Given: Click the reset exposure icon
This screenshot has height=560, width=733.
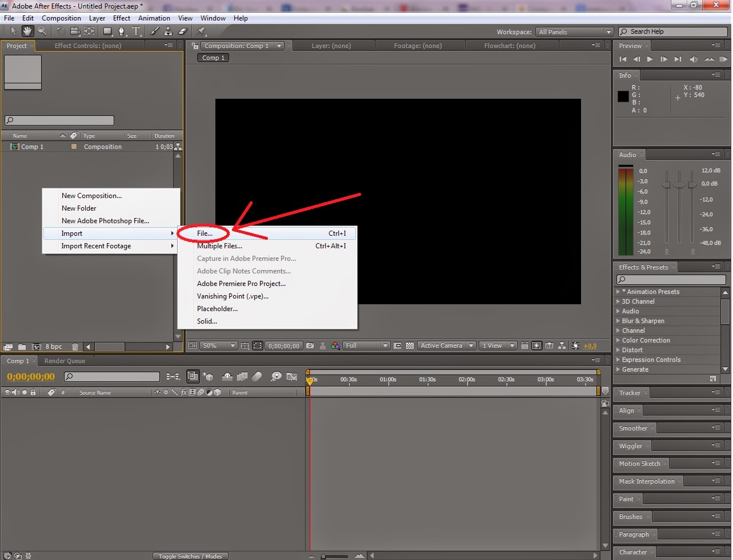Looking at the screenshot, I should pyautogui.click(x=575, y=345).
